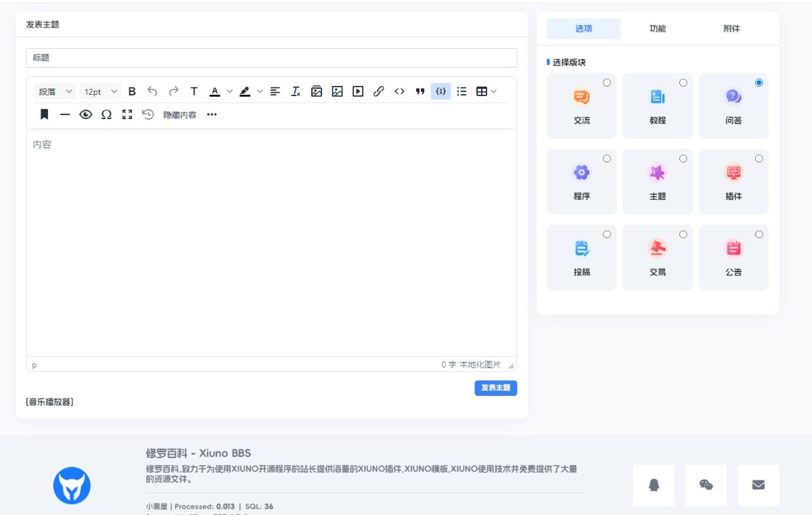
Task: Preview content with eye icon
Action: tap(86, 114)
